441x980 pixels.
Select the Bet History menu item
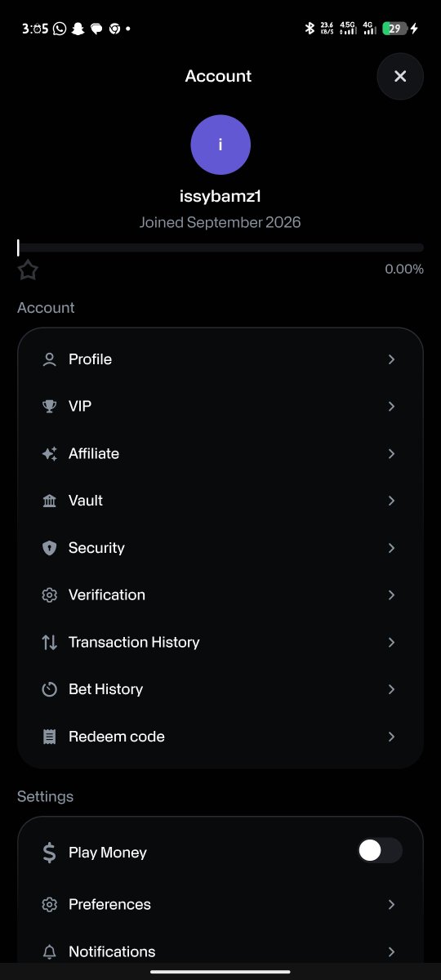(x=220, y=689)
